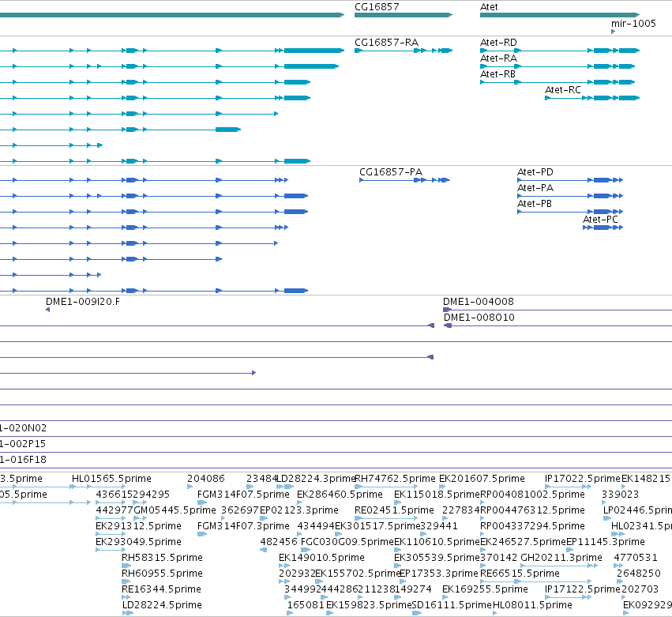Click EST EK293049.5prime
This screenshot has height=617, width=672.
[x=138, y=542]
